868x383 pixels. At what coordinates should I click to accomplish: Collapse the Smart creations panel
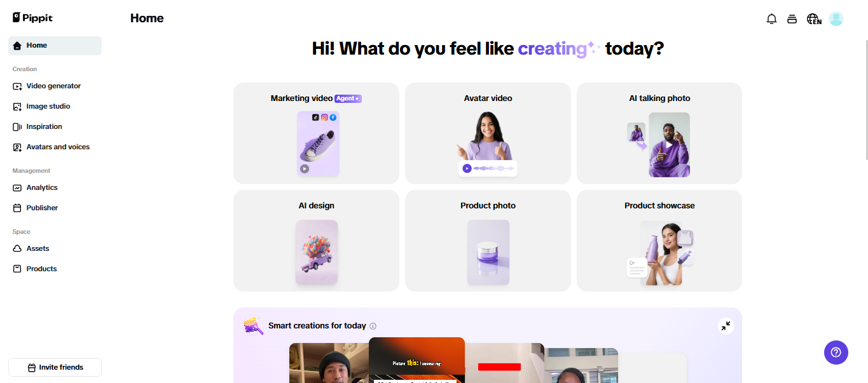(x=726, y=326)
